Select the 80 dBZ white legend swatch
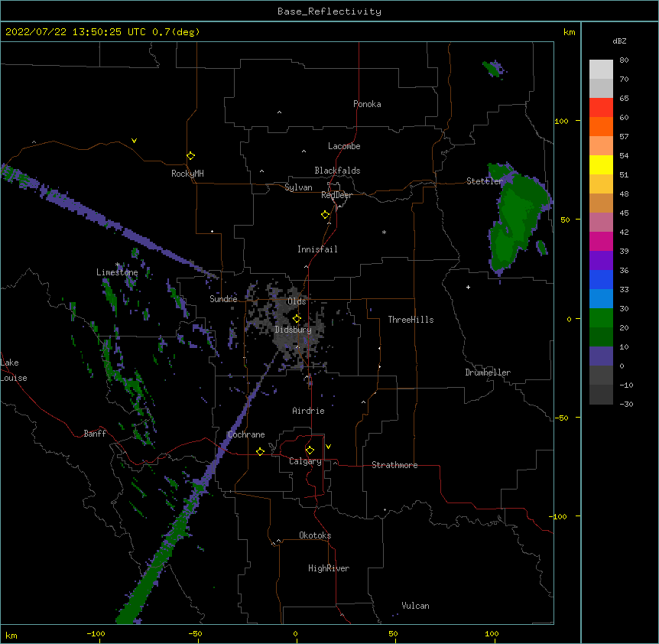The height and width of the screenshot is (644, 659). [601, 70]
